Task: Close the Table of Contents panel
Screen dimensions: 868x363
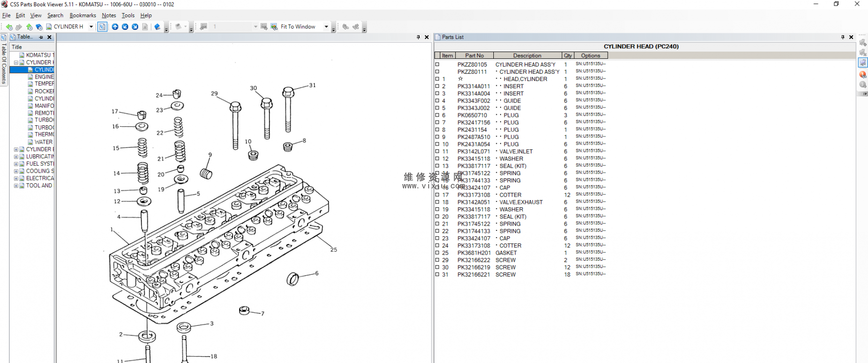Action: [x=49, y=37]
